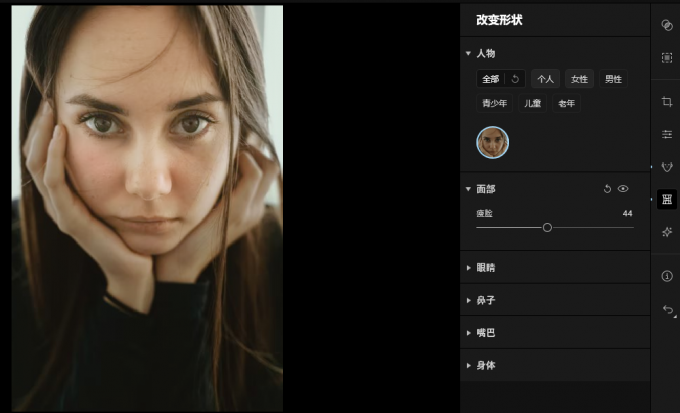
Task: Select the 个人 person filter
Action: click(x=545, y=79)
